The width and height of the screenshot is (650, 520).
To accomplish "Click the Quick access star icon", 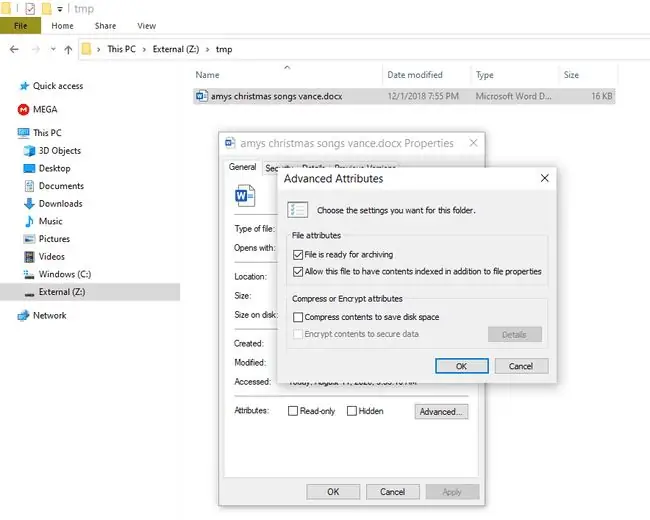I will point(24,86).
